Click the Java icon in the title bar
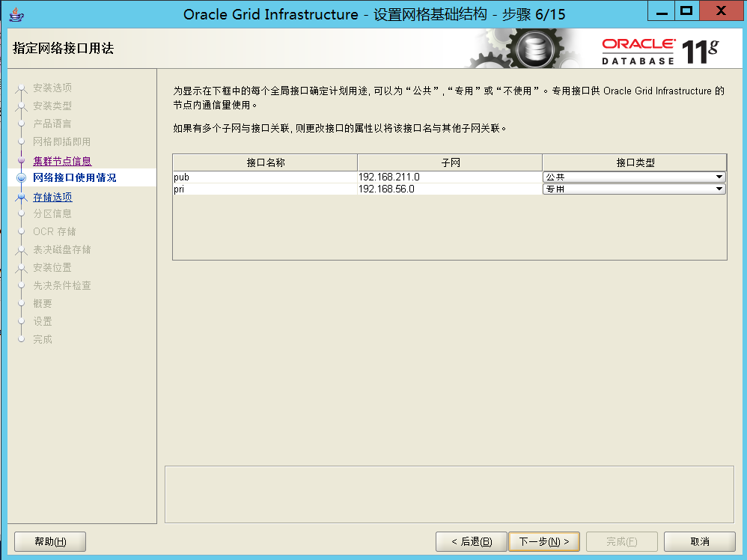This screenshot has height=560, width=747. pos(16,14)
